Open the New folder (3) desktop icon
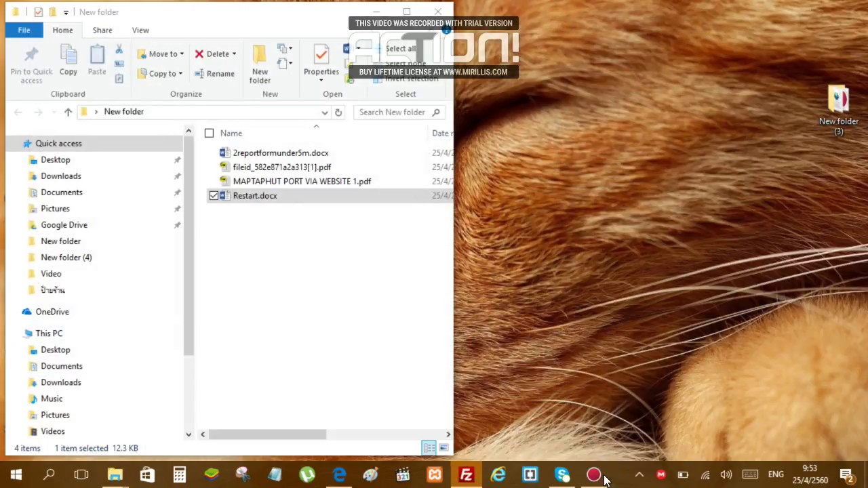Viewport: 868px width, 488px height. [x=838, y=110]
